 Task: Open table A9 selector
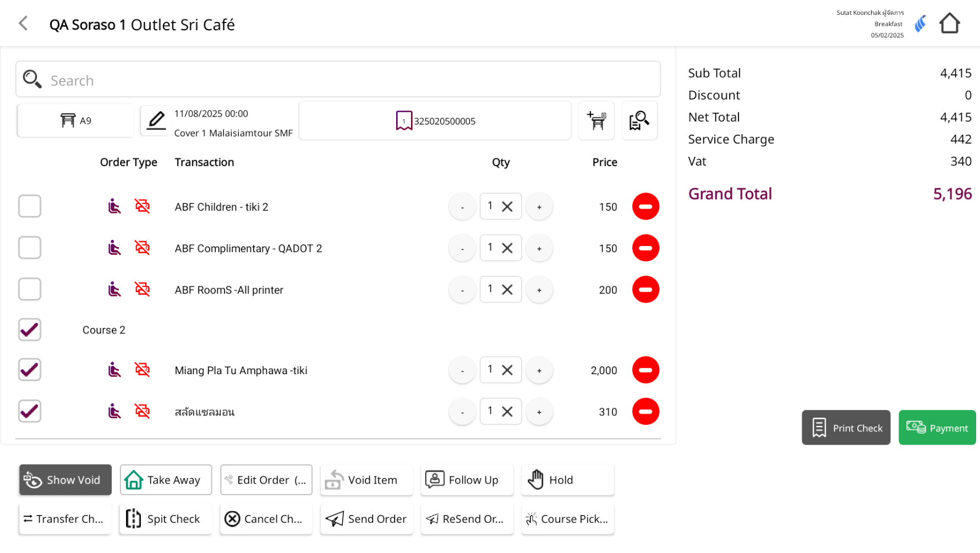click(x=76, y=121)
